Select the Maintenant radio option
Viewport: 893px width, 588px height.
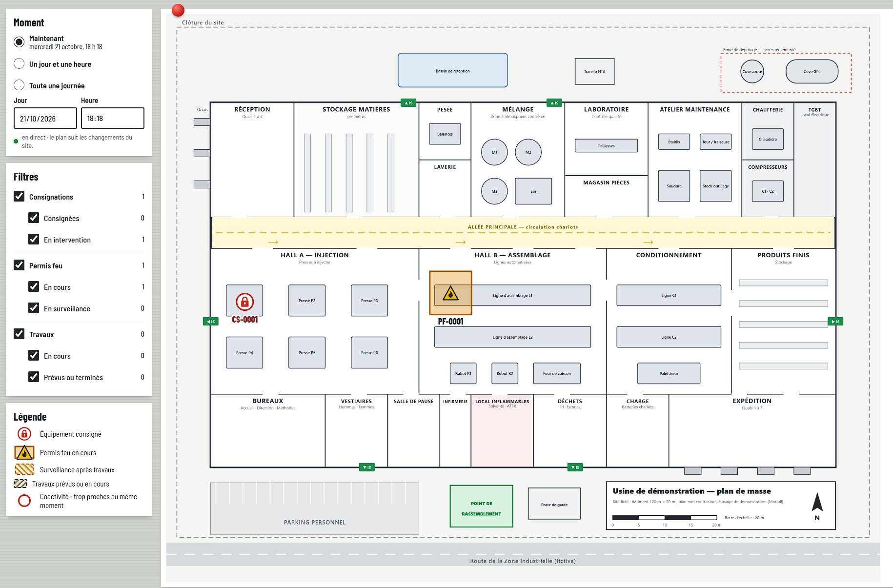coord(19,42)
